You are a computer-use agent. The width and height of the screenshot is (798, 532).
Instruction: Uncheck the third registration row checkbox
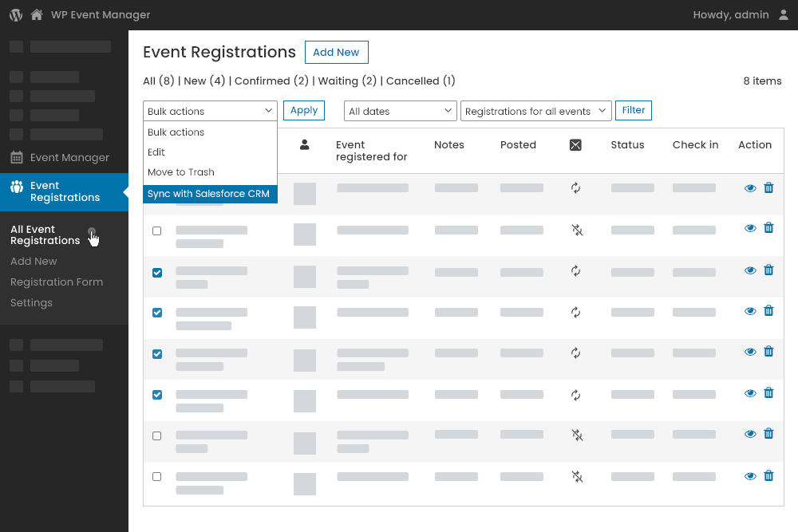click(156, 272)
